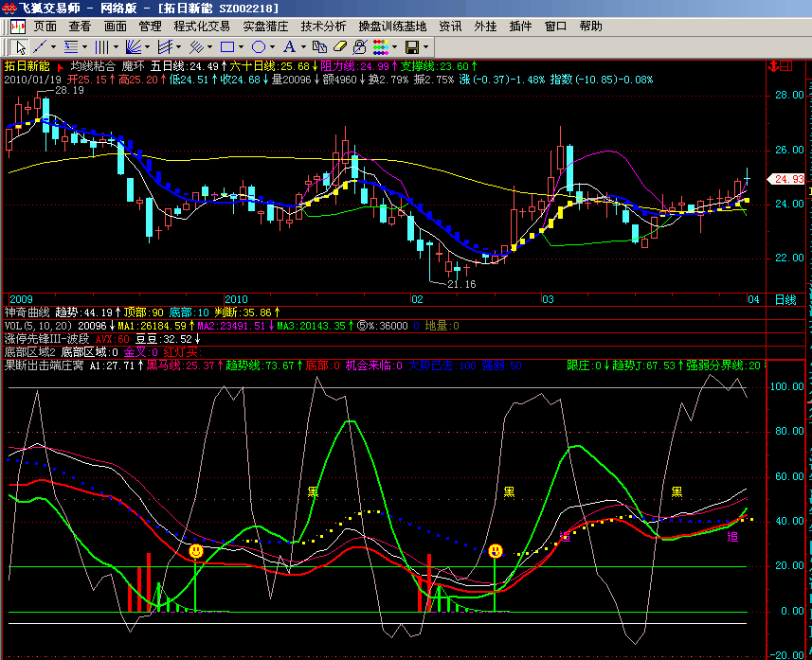Select the text annotation tool

(290, 47)
